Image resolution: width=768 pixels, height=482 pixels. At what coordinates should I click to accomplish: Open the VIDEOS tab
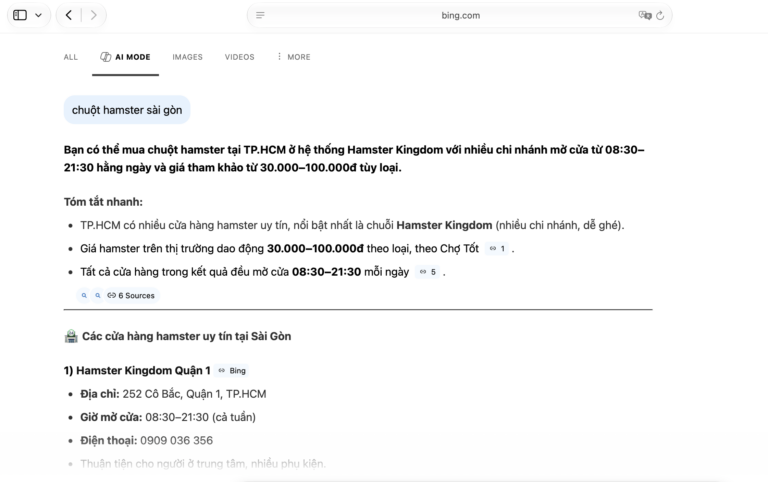240,57
